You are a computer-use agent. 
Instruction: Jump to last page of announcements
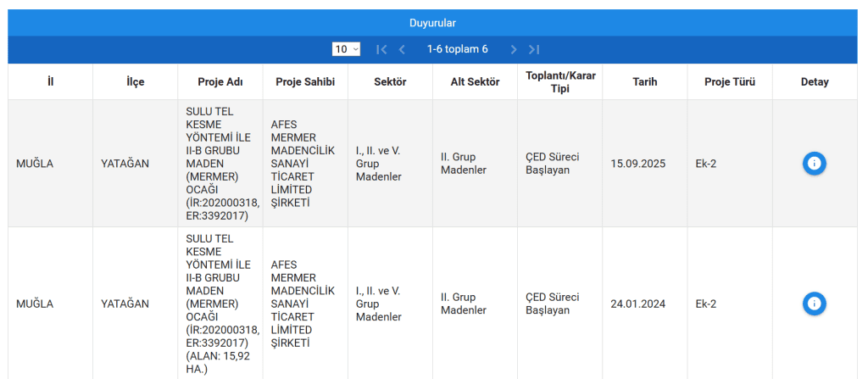pos(534,49)
